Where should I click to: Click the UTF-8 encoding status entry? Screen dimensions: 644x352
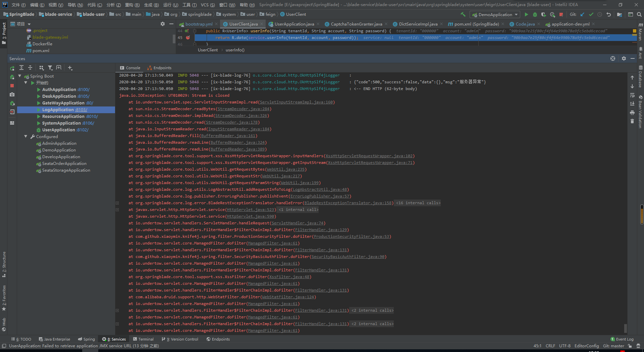[565, 346]
